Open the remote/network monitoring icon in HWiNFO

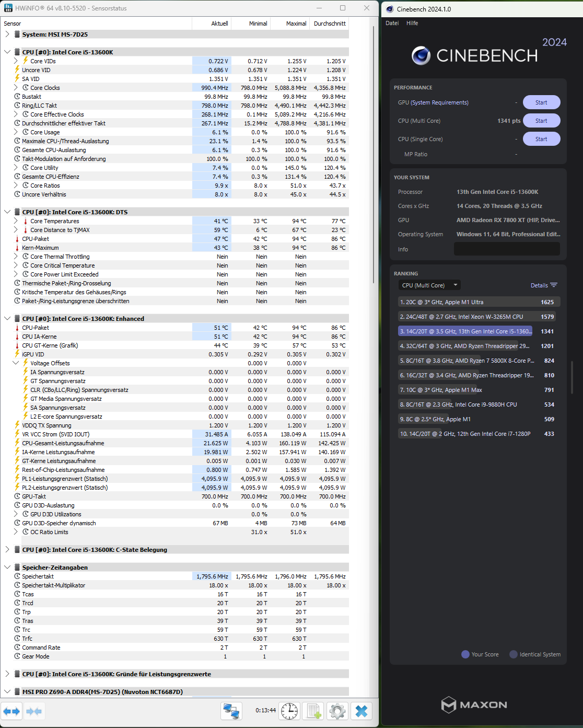[231, 711]
